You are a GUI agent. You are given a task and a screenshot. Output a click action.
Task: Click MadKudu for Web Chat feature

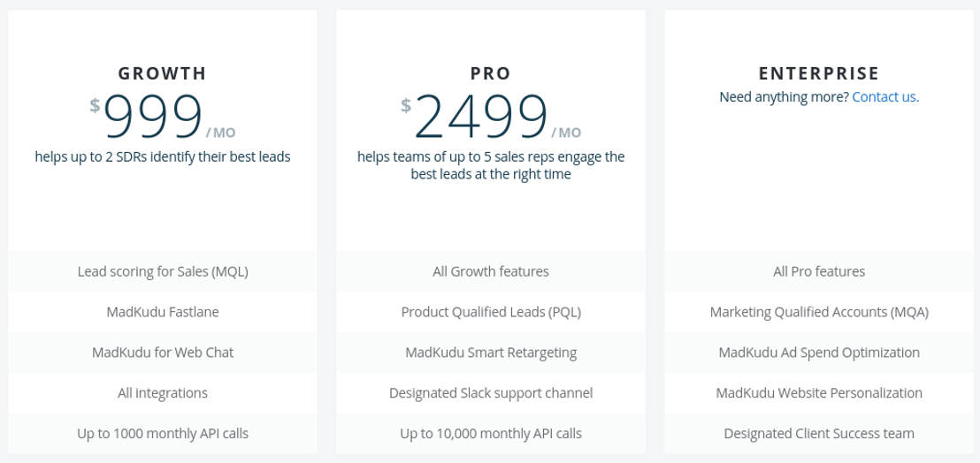tap(163, 353)
